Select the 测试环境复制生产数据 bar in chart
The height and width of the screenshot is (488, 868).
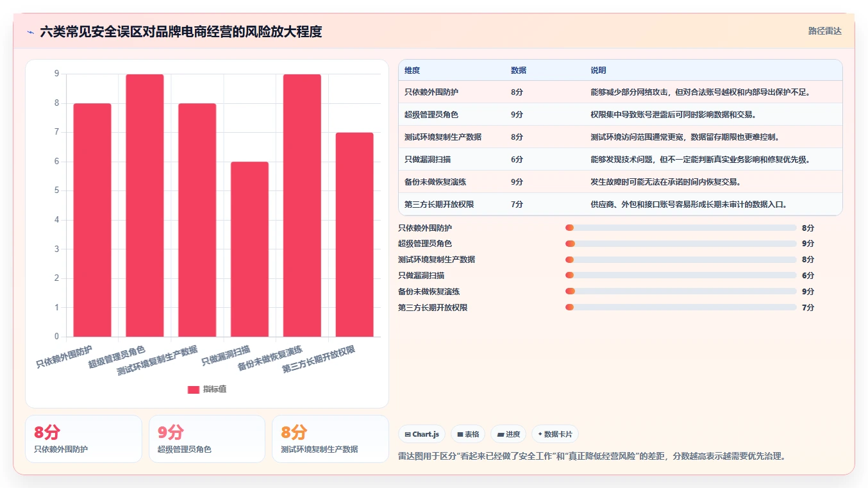coord(197,220)
